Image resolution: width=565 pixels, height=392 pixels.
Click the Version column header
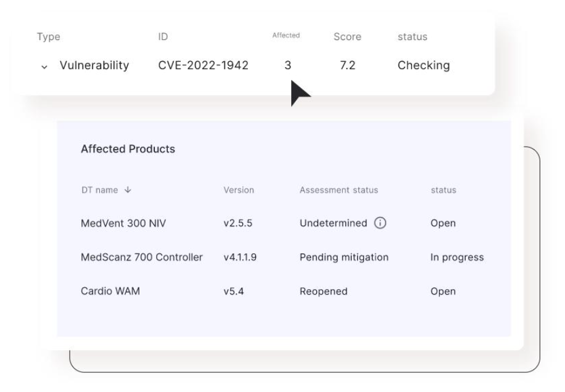[x=239, y=190]
